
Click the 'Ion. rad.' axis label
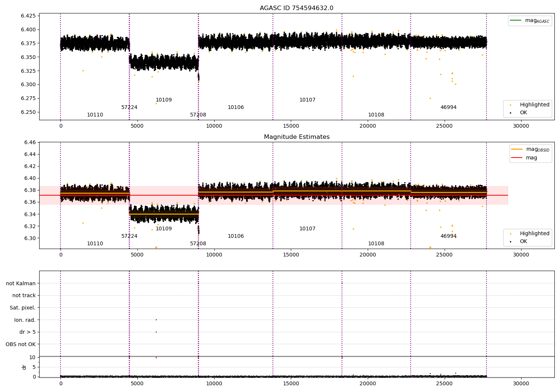click(x=25, y=320)
